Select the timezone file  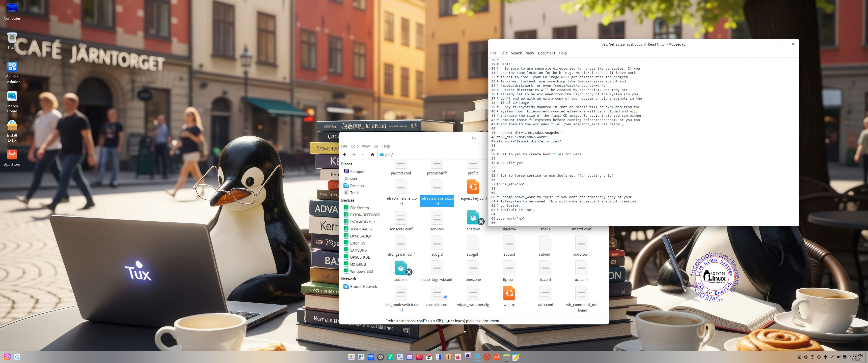(473, 271)
